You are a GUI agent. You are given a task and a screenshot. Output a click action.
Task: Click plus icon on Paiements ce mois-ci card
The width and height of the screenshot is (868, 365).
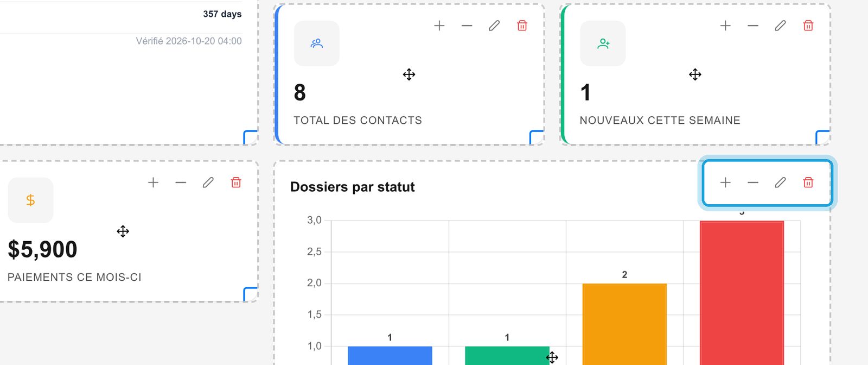click(154, 182)
